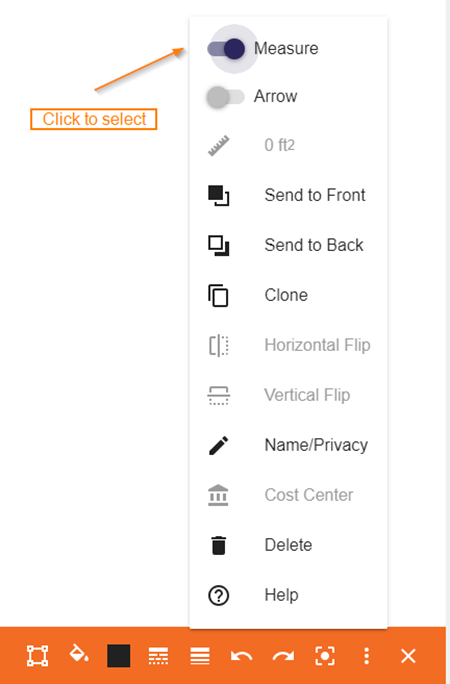Redo the last action
The width and height of the screenshot is (450, 684).
283,656
